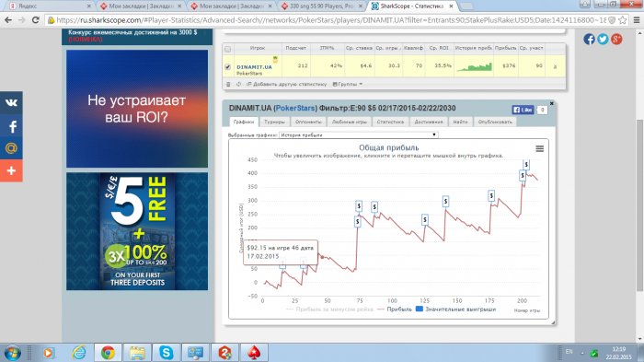The image size is (644, 362).
Task: Click the refresh icon below player table
Action: pos(238,84)
